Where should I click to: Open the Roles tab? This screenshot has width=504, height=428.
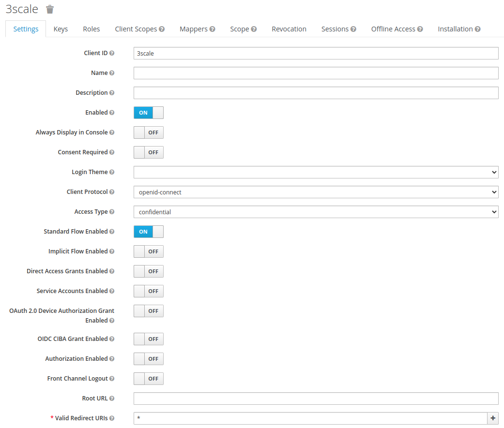point(92,29)
